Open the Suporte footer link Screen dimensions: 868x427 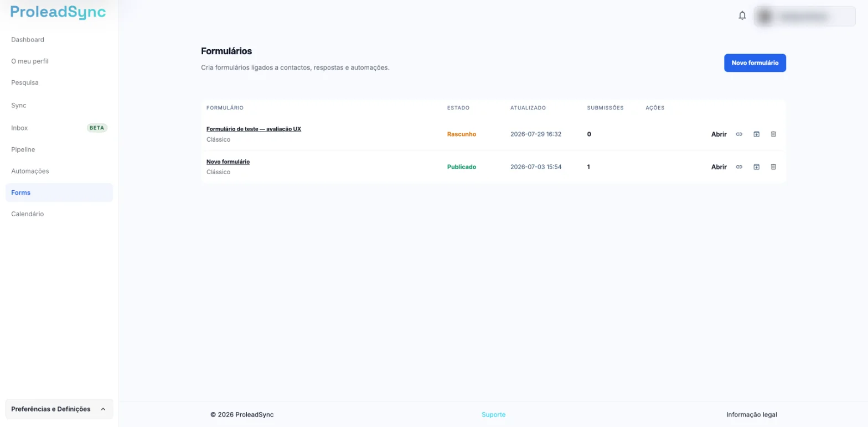[493, 415]
